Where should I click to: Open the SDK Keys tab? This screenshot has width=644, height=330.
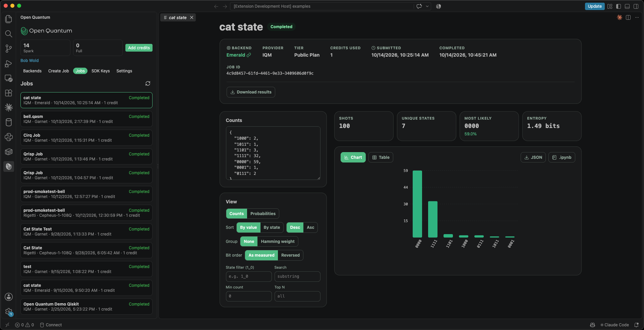coord(101,71)
